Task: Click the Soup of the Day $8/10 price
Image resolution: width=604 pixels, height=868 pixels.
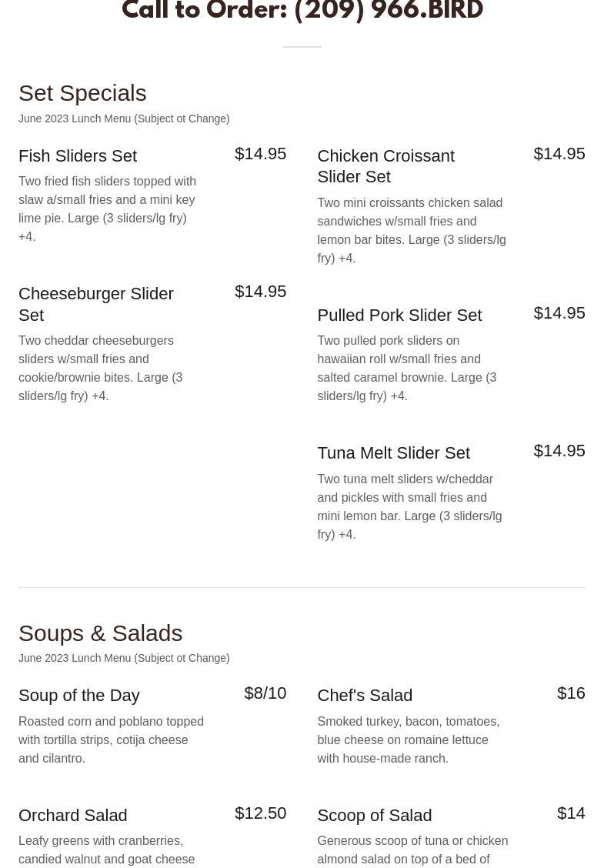Action: tap(265, 693)
